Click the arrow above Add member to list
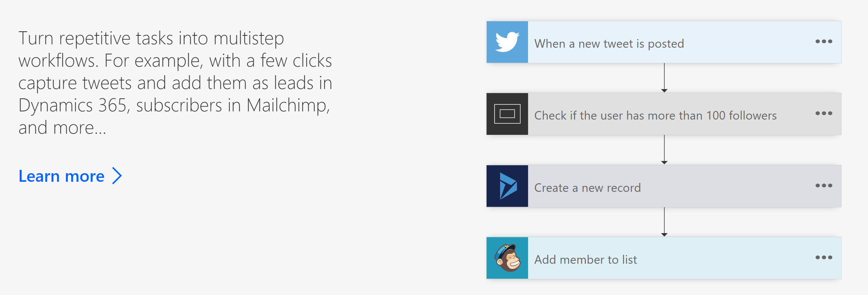Image resolution: width=868 pixels, height=295 pixels. pos(664,222)
